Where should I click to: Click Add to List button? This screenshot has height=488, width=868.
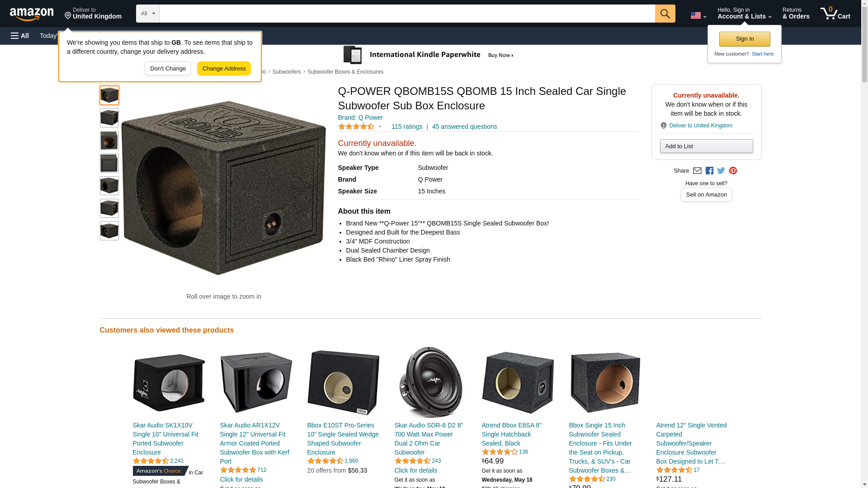tap(706, 146)
